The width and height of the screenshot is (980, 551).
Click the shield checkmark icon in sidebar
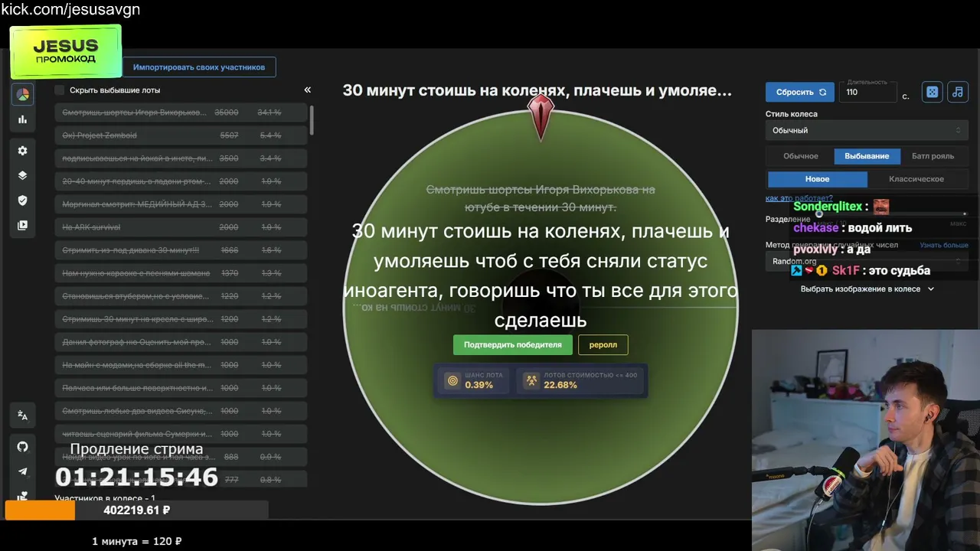tap(23, 201)
